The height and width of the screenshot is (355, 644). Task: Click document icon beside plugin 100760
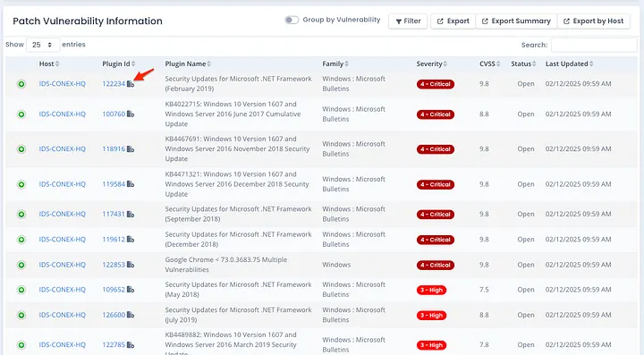pos(131,114)
